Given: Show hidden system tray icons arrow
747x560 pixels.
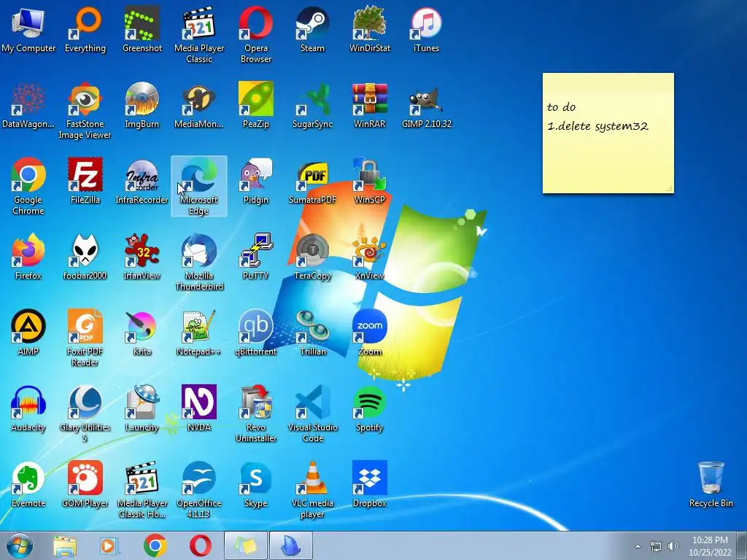Looking at the screenshot, I should [x=638, y=546].
